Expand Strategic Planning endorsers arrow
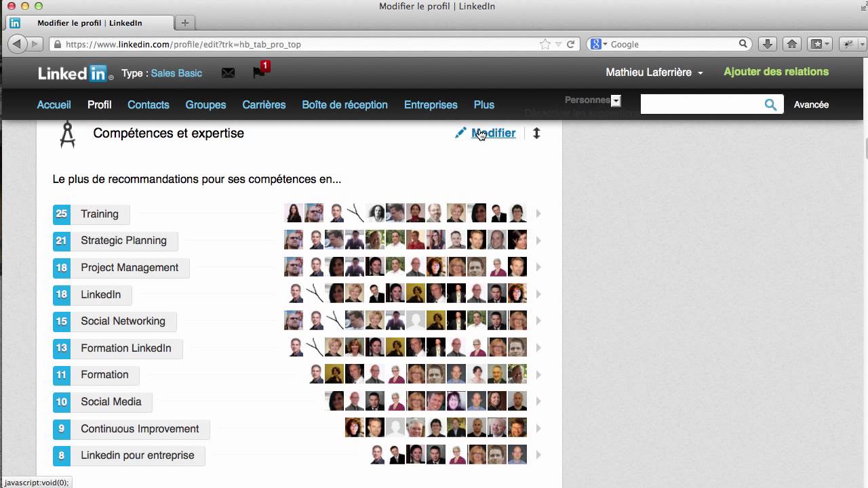The image size is (868, 488). 538,241
